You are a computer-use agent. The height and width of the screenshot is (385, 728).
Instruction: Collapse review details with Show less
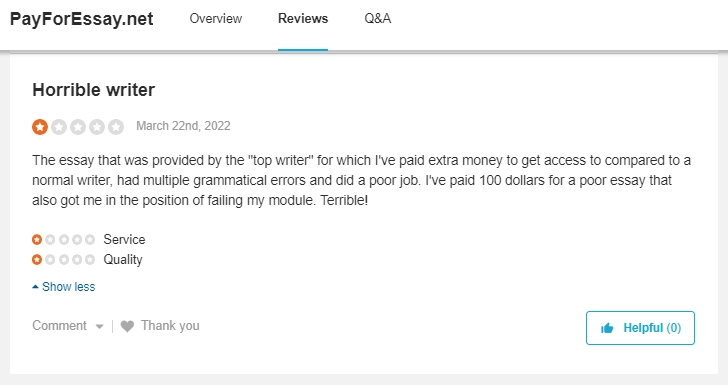pos(64,287)
